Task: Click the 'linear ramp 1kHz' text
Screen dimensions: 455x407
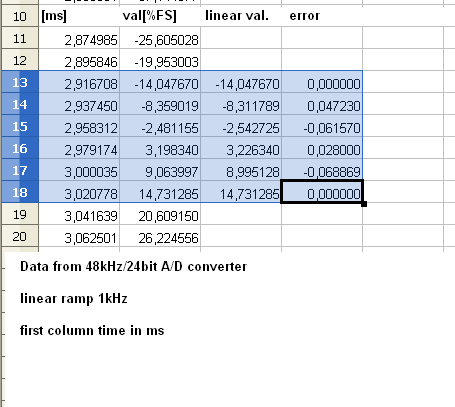Action: [74, 298]
